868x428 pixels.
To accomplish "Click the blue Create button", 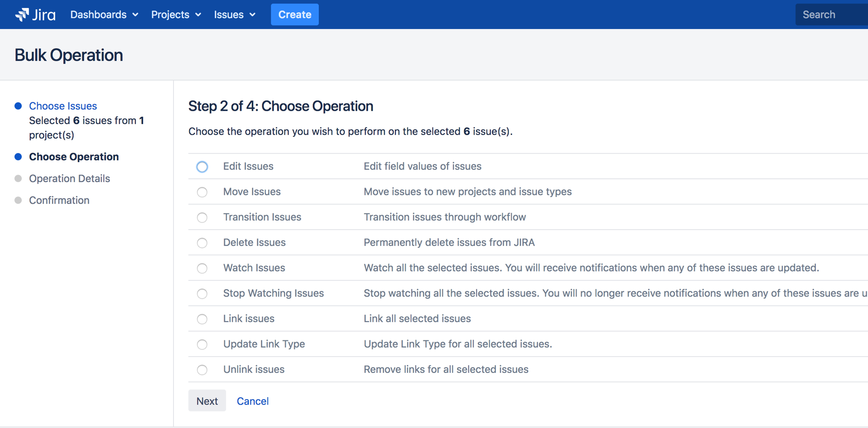I will coord(295,15).
